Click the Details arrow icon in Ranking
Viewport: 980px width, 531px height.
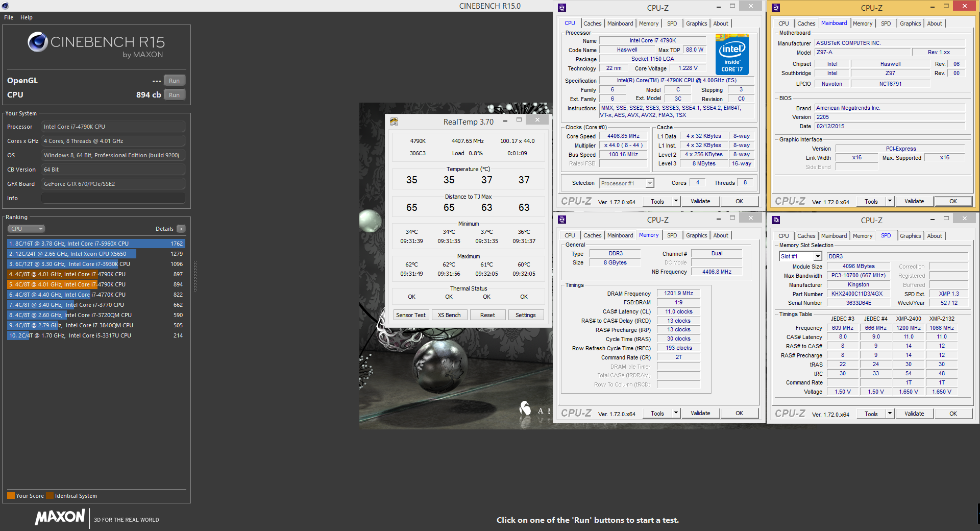pos(181,229)
